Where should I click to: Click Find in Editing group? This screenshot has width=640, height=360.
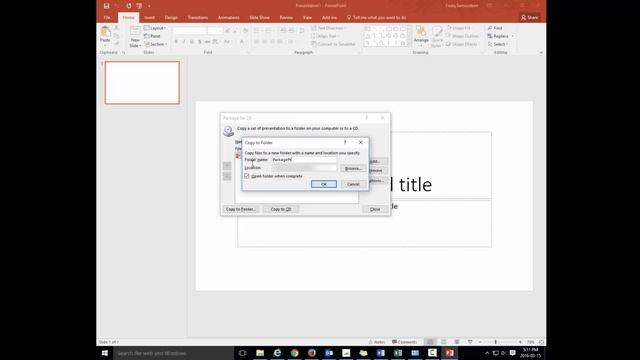click(495, 28)
